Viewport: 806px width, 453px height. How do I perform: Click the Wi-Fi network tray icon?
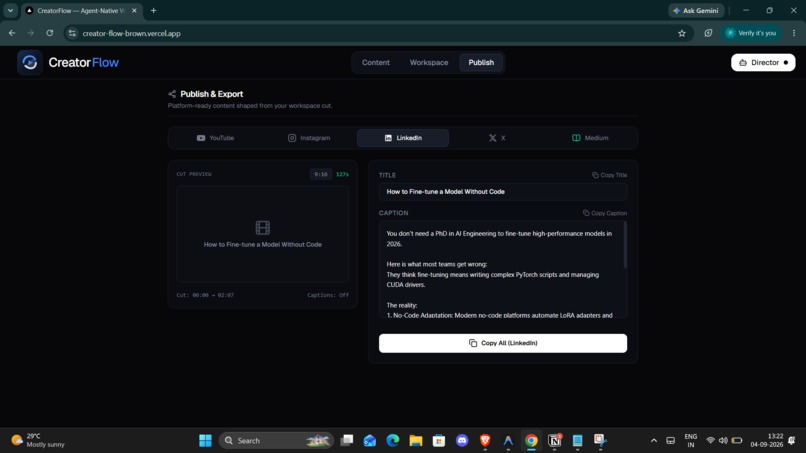(710, 441)
